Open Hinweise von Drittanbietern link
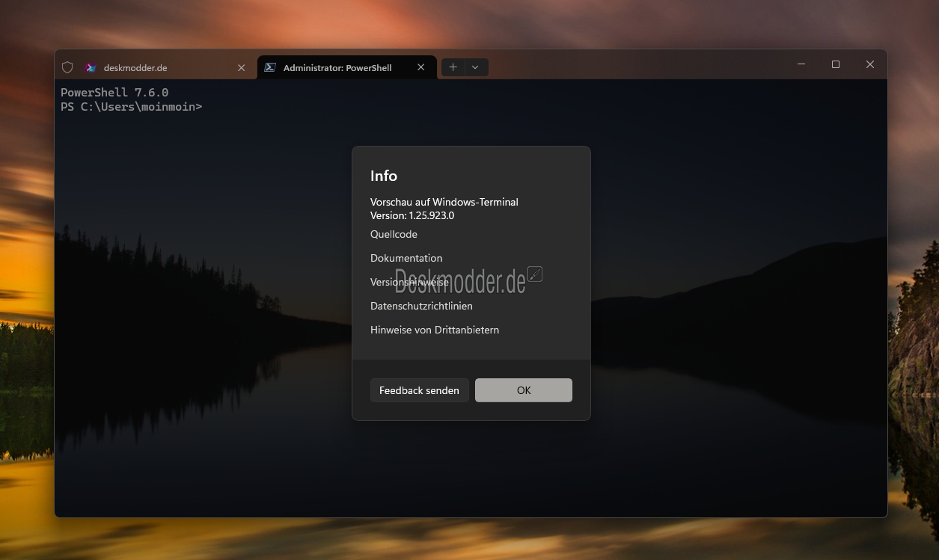 (434, 330)
